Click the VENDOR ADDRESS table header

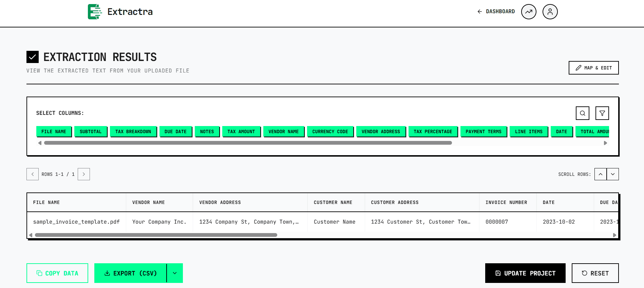tap(250, 202)
